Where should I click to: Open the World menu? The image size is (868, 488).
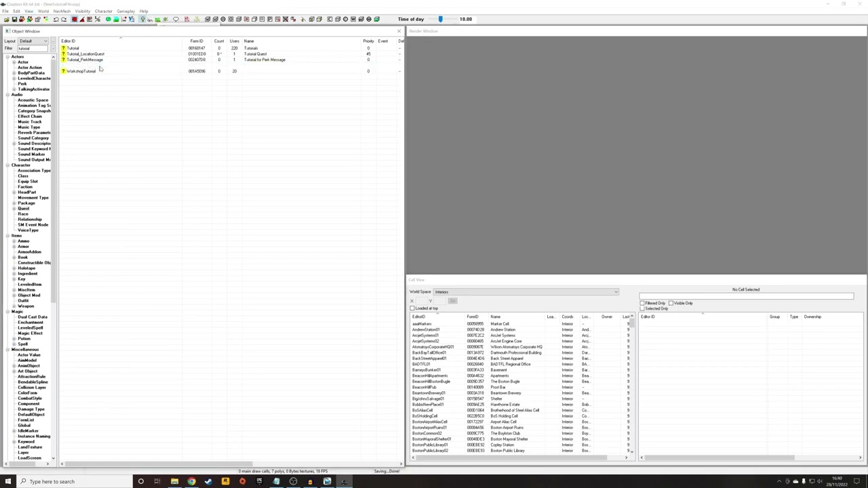click(x=43, y=12)
